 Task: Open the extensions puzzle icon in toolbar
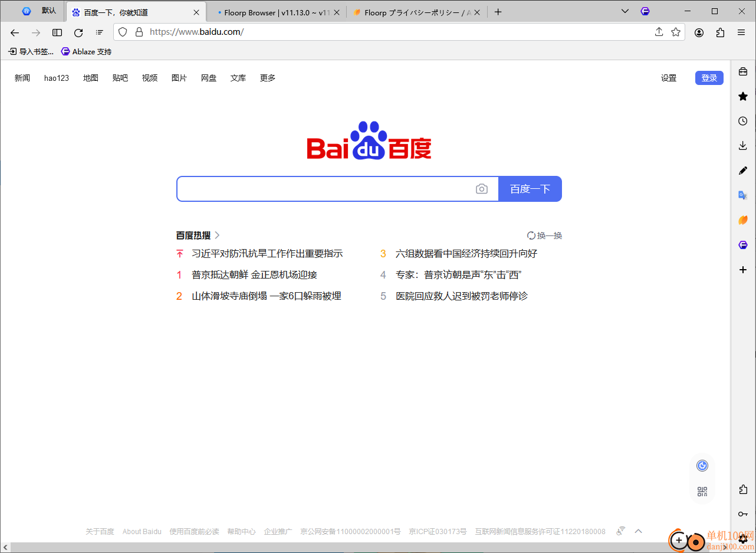point(720,32)
